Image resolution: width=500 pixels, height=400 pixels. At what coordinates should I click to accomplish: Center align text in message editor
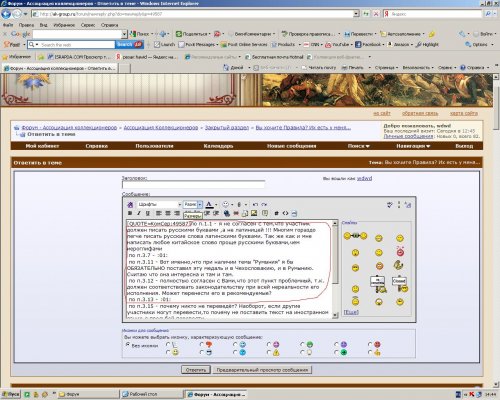(168, 213)
